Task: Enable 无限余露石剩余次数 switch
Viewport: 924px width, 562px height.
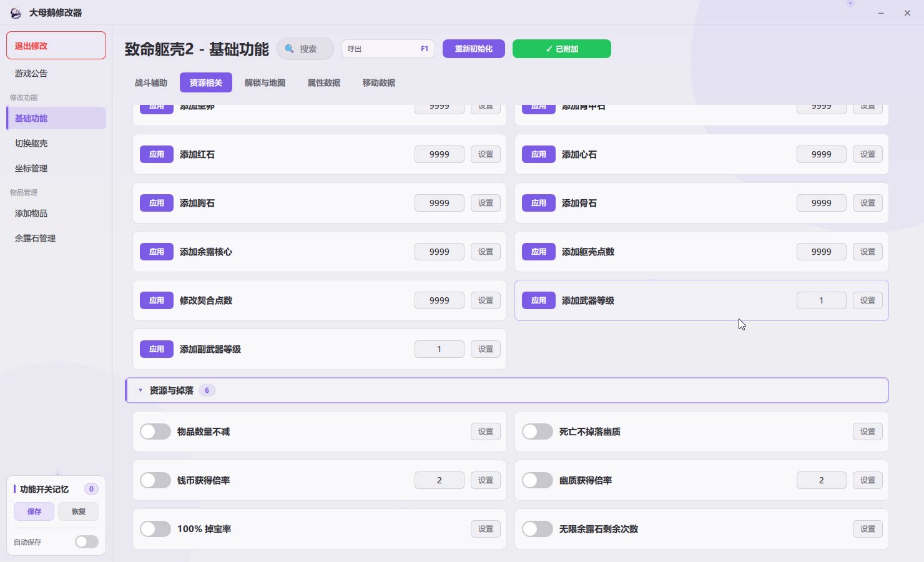Action: coord(538,529)
